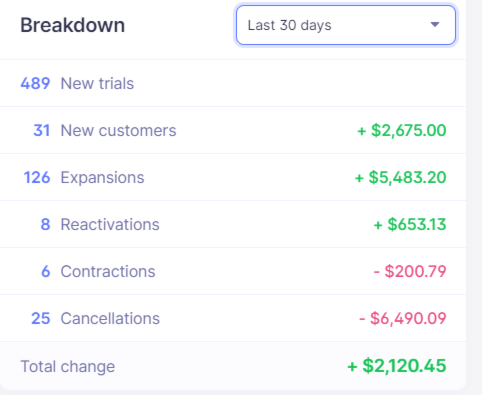The image size is (482, 395).
Task: Open the Last 30 days dropdown
Action: tap(346, 25)
